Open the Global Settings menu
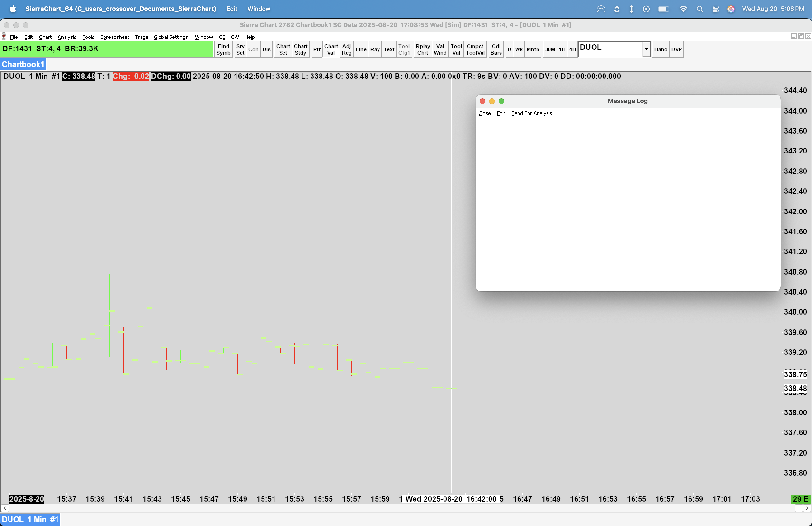812x526 pixels. coord(170,37)
